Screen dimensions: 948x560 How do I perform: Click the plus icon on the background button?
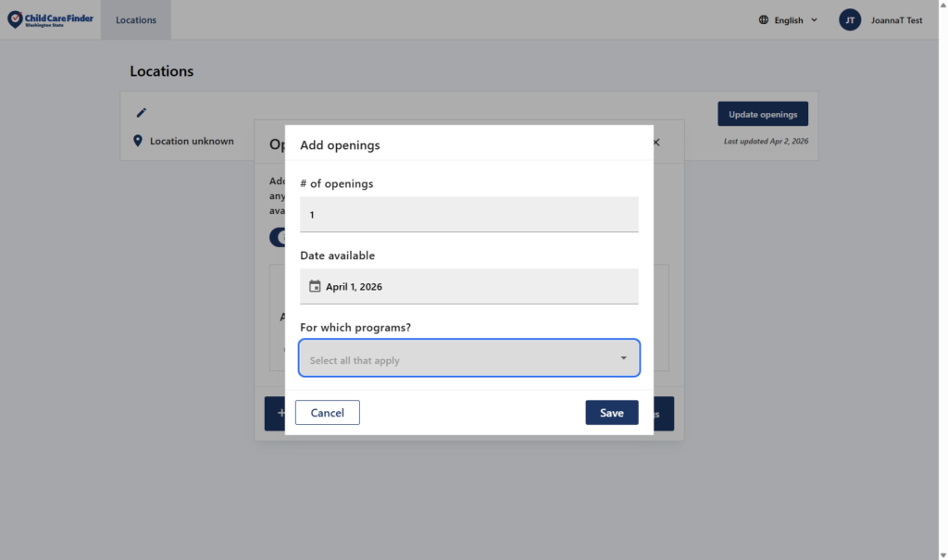tap(279, 413)
